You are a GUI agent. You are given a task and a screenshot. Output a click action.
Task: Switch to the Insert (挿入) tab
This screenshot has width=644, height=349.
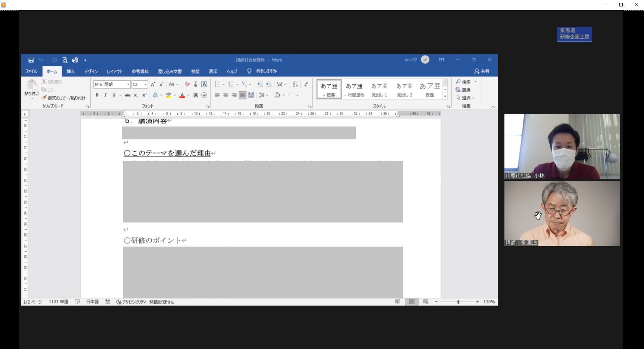[x=71, y=71]
